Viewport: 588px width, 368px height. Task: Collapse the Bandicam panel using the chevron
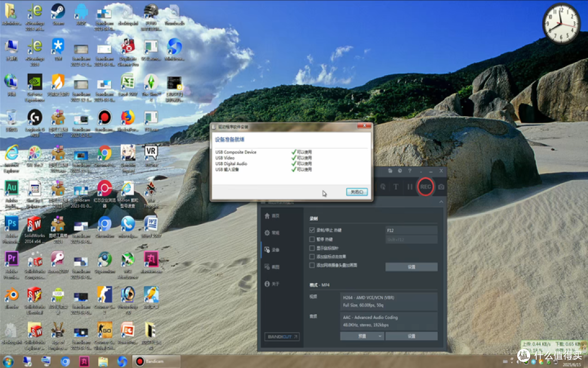tap(441, 202)
